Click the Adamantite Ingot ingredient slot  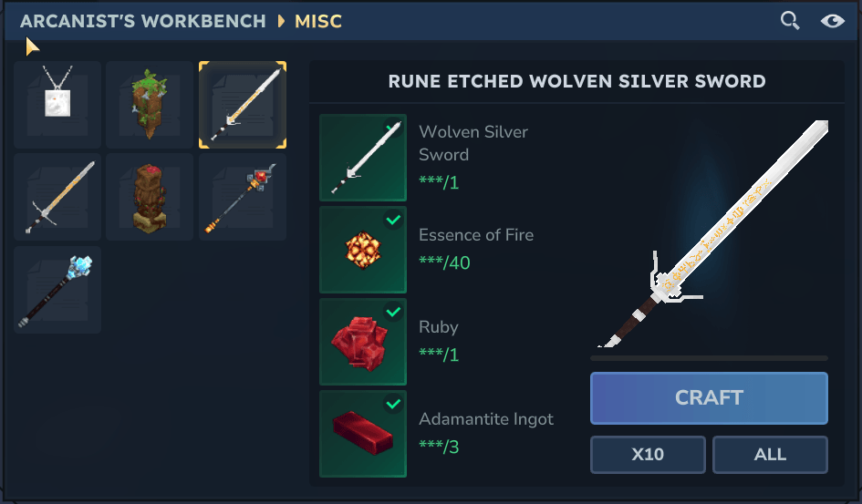(363, 434)
